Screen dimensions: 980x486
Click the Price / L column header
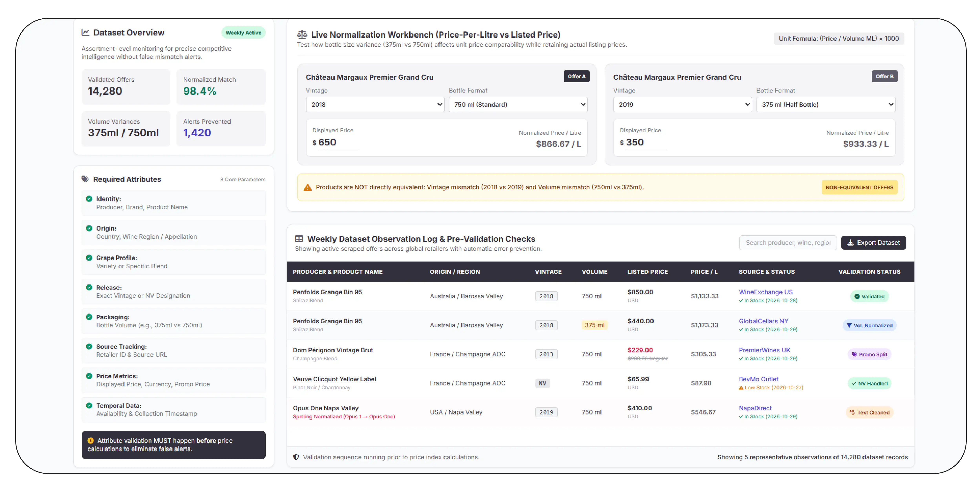coord(704,272)
